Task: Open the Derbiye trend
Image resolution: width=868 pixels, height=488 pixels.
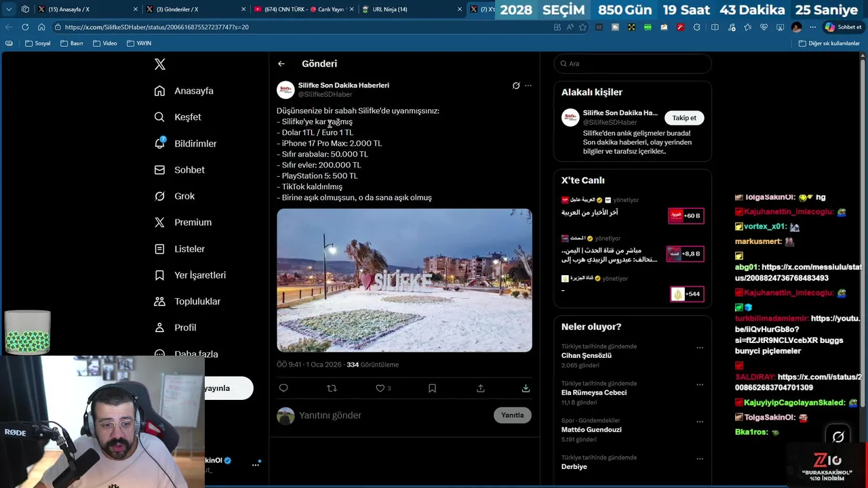Action: point(574,466)
